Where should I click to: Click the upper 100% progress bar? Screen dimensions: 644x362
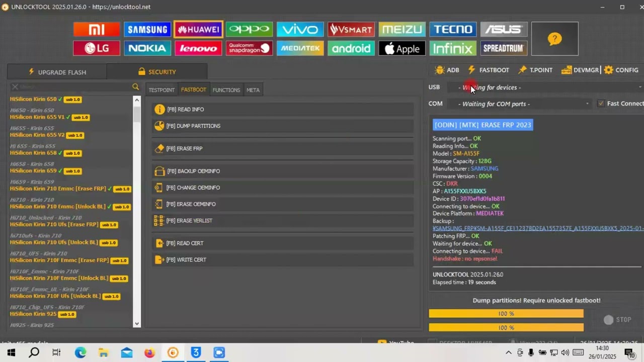[506, 314]
